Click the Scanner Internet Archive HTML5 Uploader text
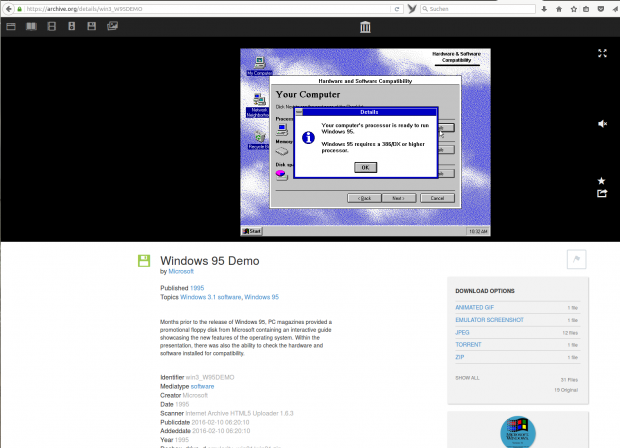 coord(239,413)
